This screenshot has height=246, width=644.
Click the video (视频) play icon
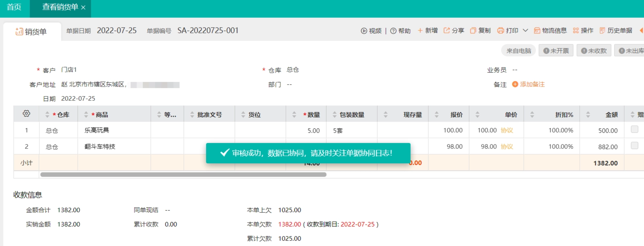tap(364, 31)
